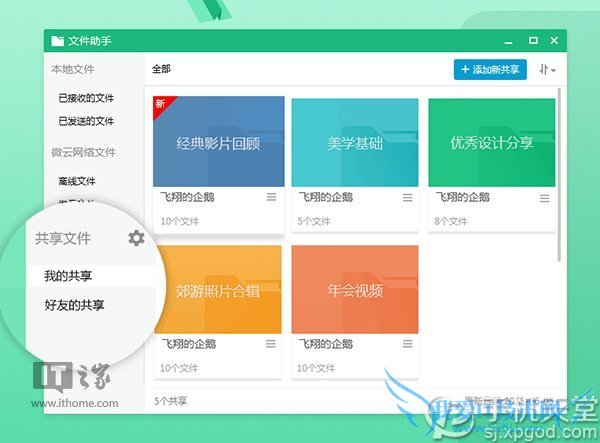Click the 添加新共享 button
This screenshot has width=600, height=443.
(x=490, y=70)
